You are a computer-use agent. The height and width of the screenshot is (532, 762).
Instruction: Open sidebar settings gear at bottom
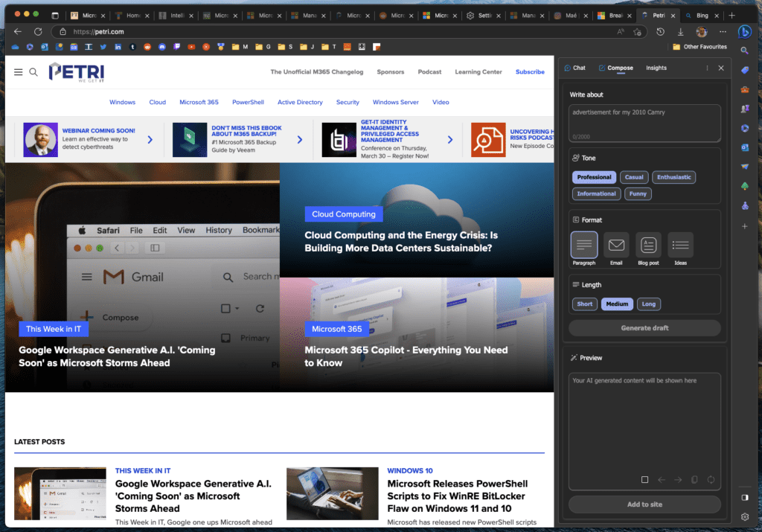[x=744, y=517]
